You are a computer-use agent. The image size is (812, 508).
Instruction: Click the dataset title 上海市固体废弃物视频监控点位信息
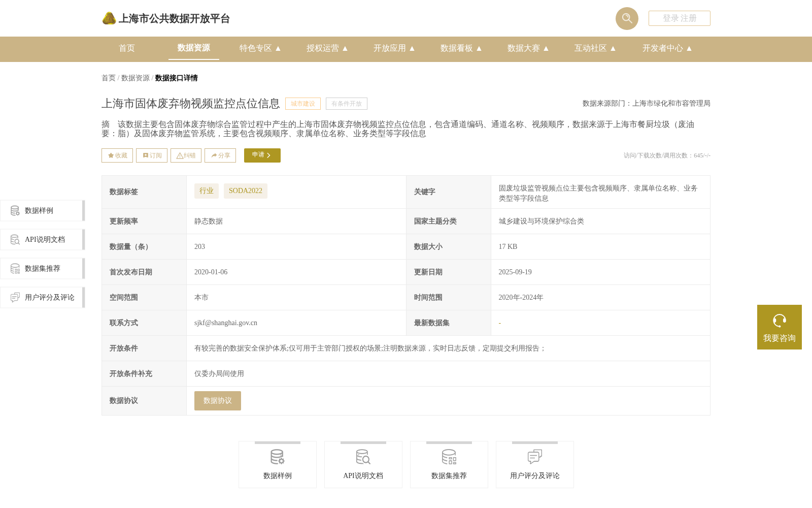coord(191,104)
